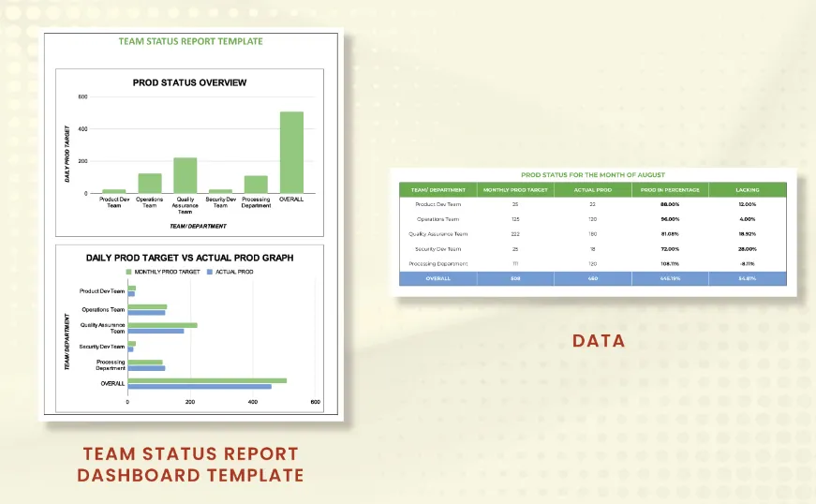Click the blue OVERALL horizontal bar
816x504 pixels.
[200, 387]
